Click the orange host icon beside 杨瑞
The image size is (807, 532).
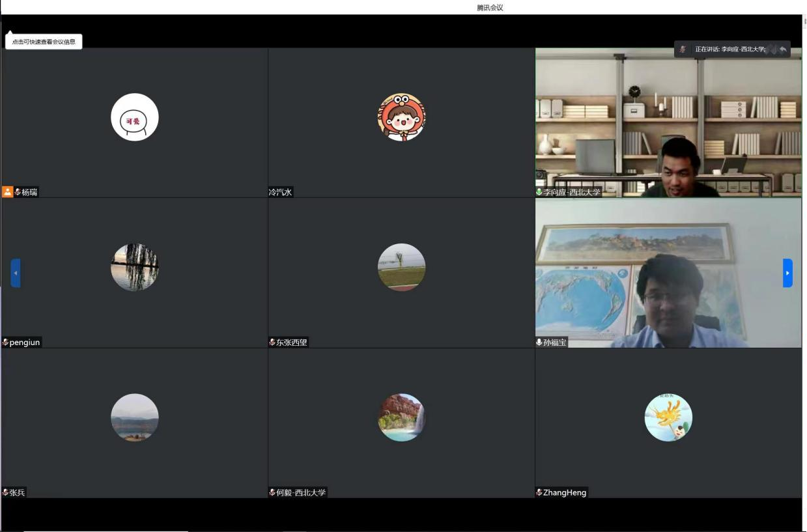[8, 192]
